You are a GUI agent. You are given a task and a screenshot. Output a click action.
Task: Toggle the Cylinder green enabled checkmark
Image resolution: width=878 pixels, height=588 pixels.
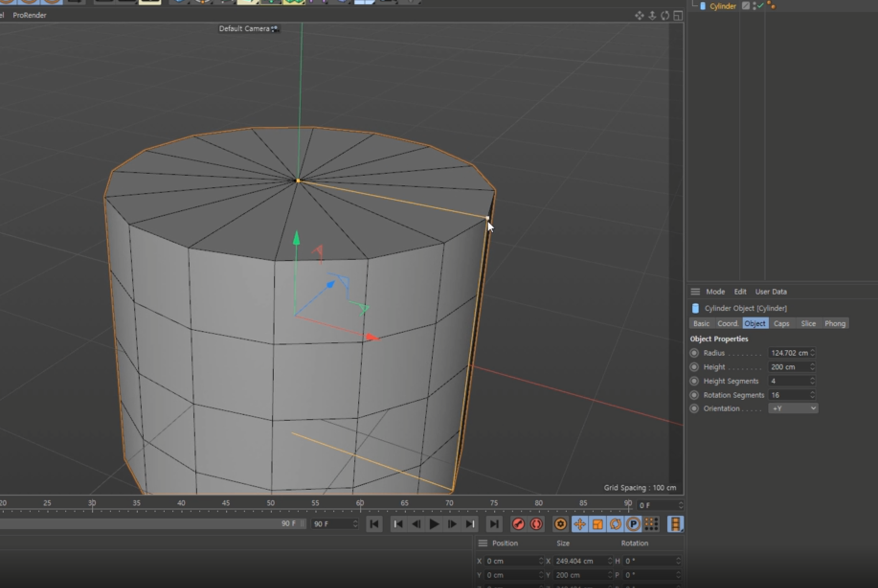pos(761,6)
